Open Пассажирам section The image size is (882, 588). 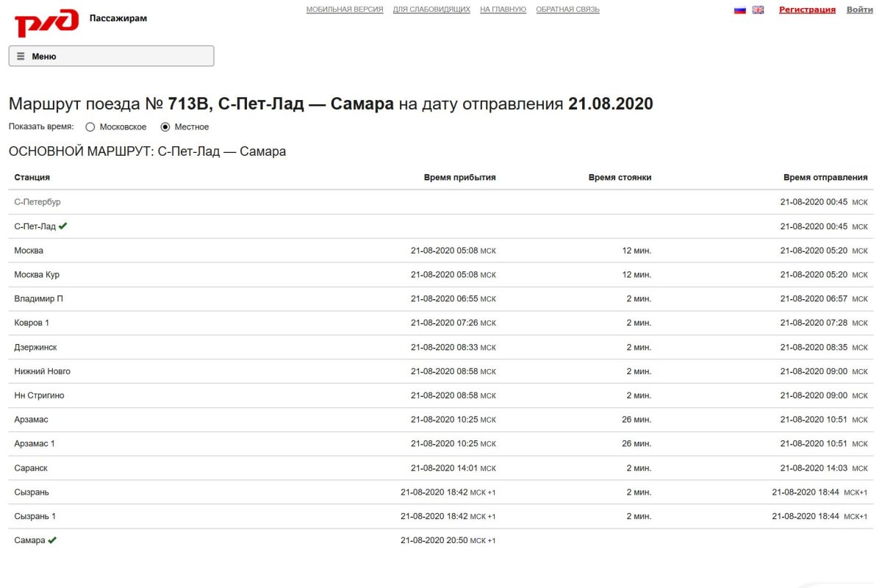click(x=118, y=18)
